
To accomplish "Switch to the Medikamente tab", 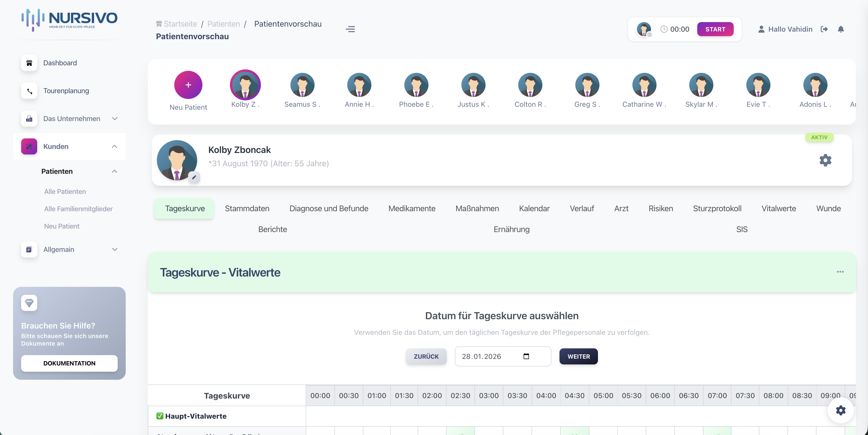I will [411, 208].
